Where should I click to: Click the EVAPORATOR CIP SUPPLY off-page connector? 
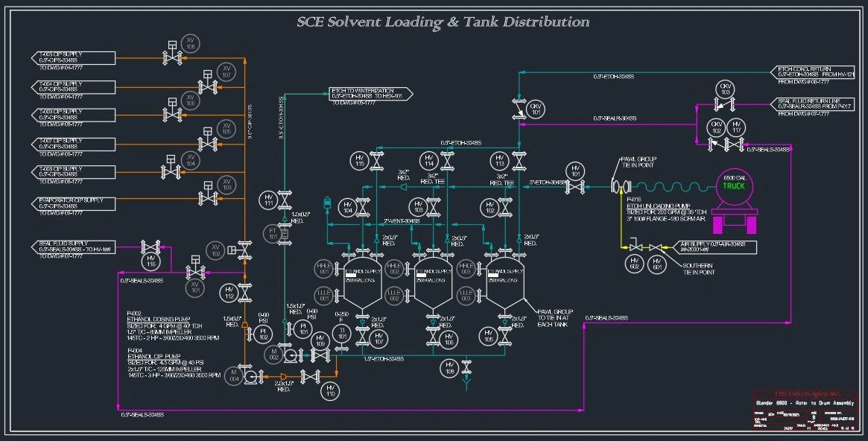74,203
